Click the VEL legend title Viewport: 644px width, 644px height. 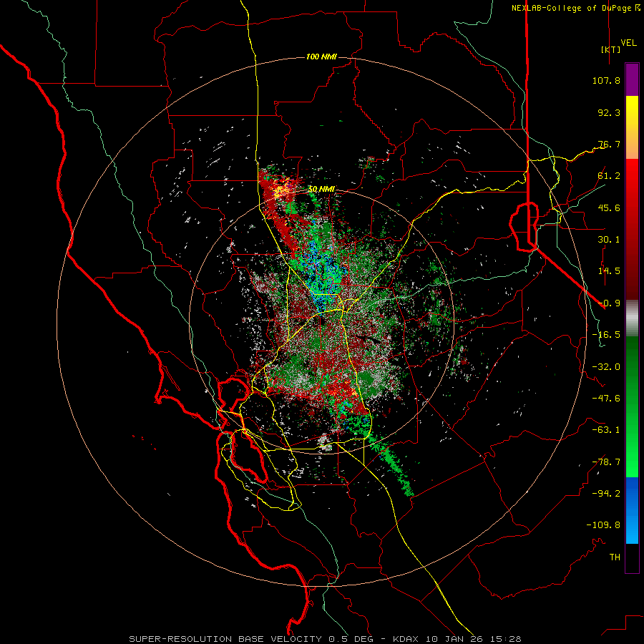[628, 43]
